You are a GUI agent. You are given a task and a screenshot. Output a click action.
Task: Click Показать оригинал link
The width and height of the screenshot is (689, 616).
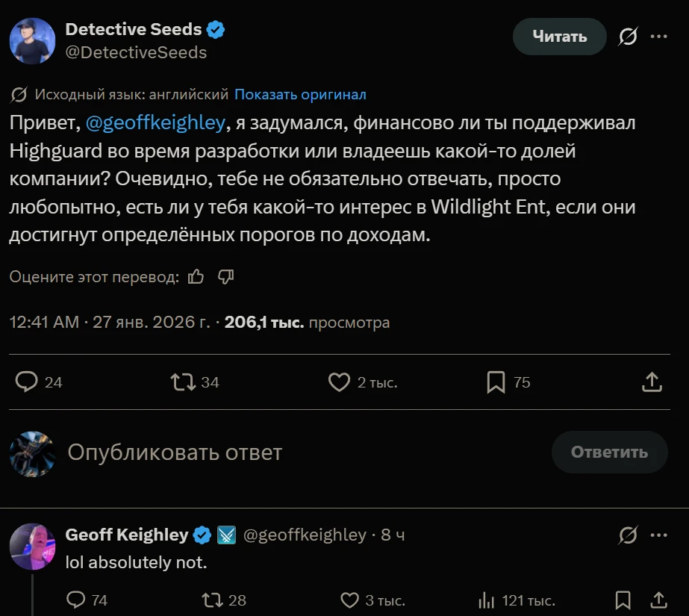tap(300, 95)
